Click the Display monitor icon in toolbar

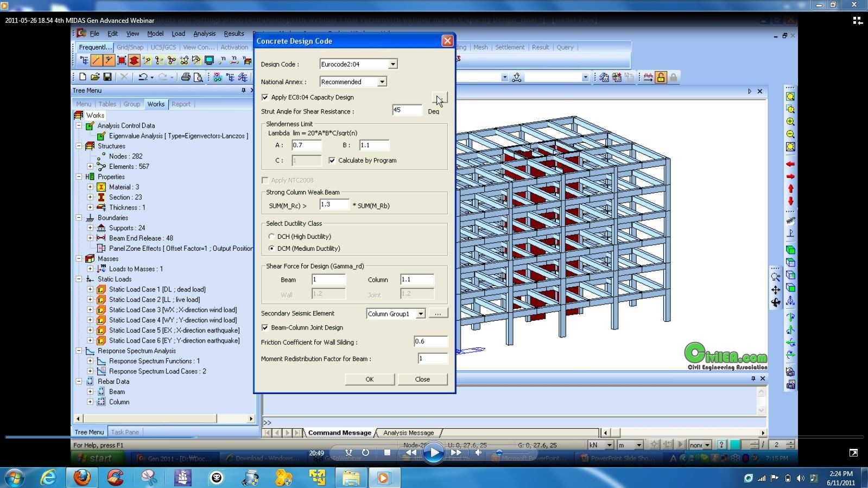pyautogui.click(x=209, y=60)
